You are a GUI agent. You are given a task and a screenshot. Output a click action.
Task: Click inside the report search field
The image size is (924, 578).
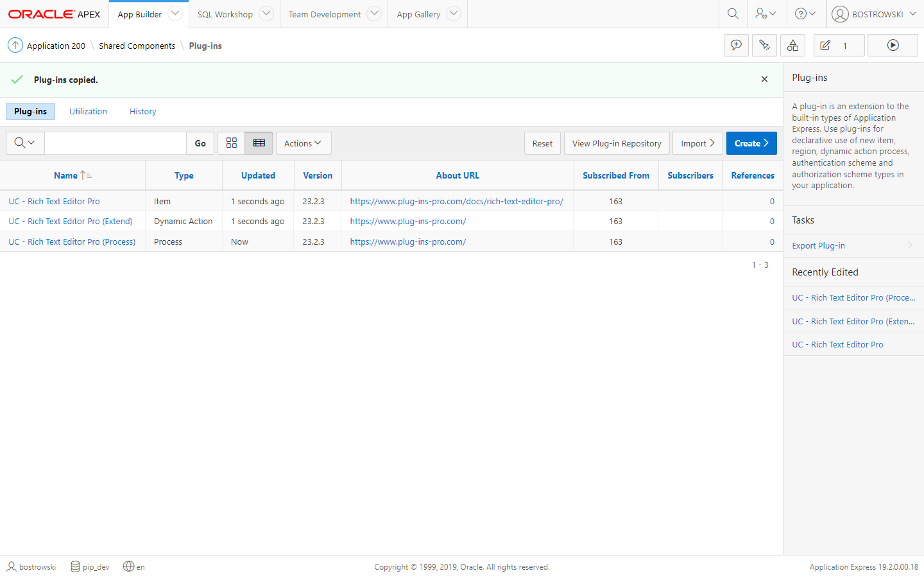click(116, 143)
